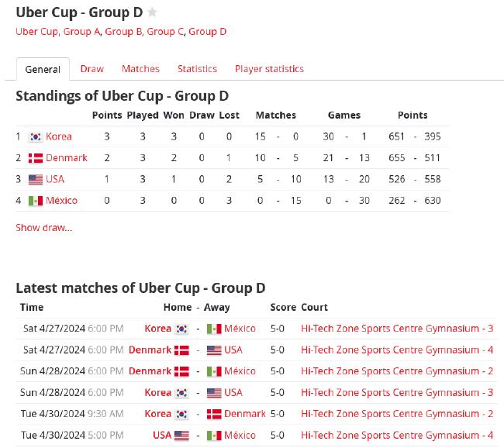Expand the Show draw... link
Screen dimensions: 504x448
[x=44, y=228]
